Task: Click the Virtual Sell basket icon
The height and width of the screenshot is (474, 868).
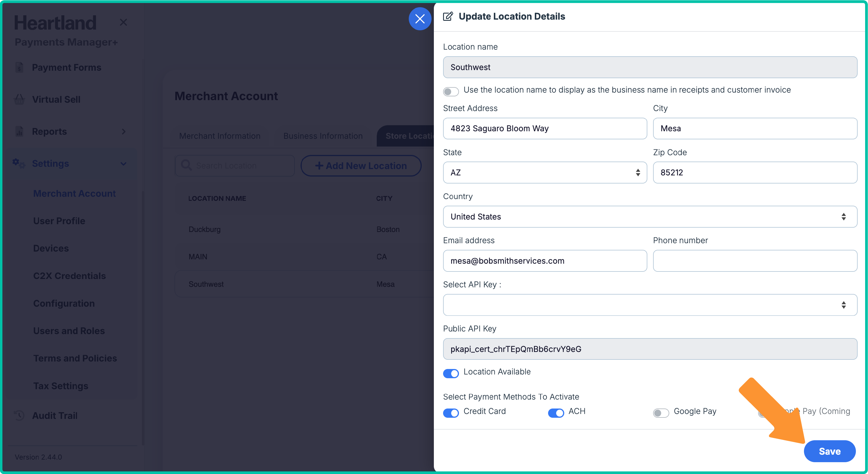Action: (20, 99)
